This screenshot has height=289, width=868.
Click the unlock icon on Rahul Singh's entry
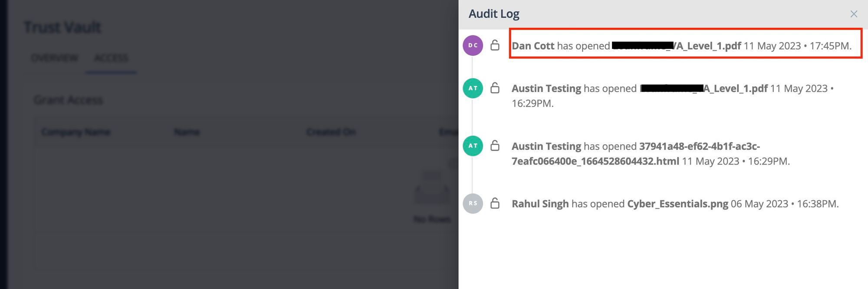pos(495,203)
